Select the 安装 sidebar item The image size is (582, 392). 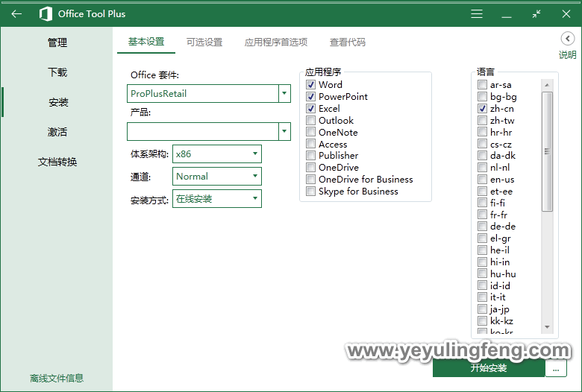[57, 102]
